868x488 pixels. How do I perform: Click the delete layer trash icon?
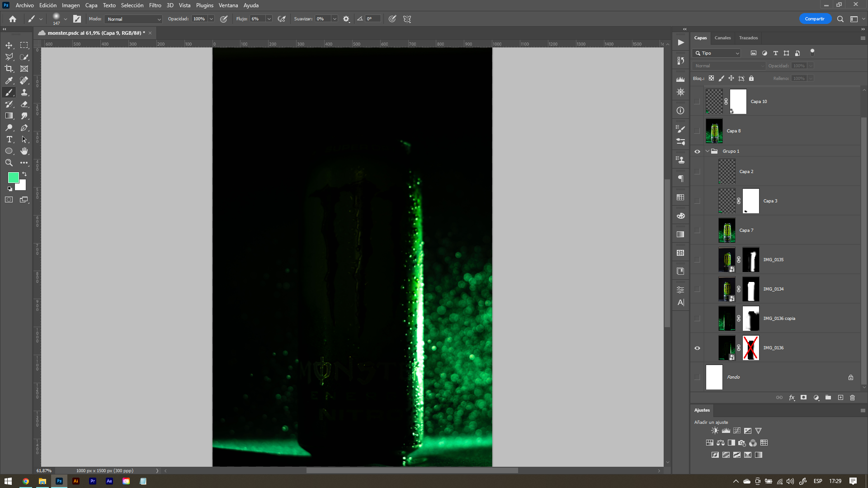coord(852,398)
